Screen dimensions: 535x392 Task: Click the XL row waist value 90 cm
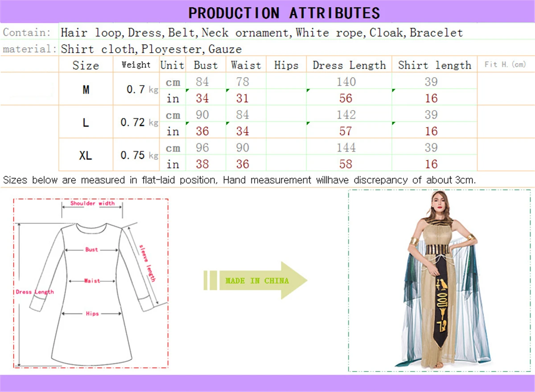click(x=243, y=148)
